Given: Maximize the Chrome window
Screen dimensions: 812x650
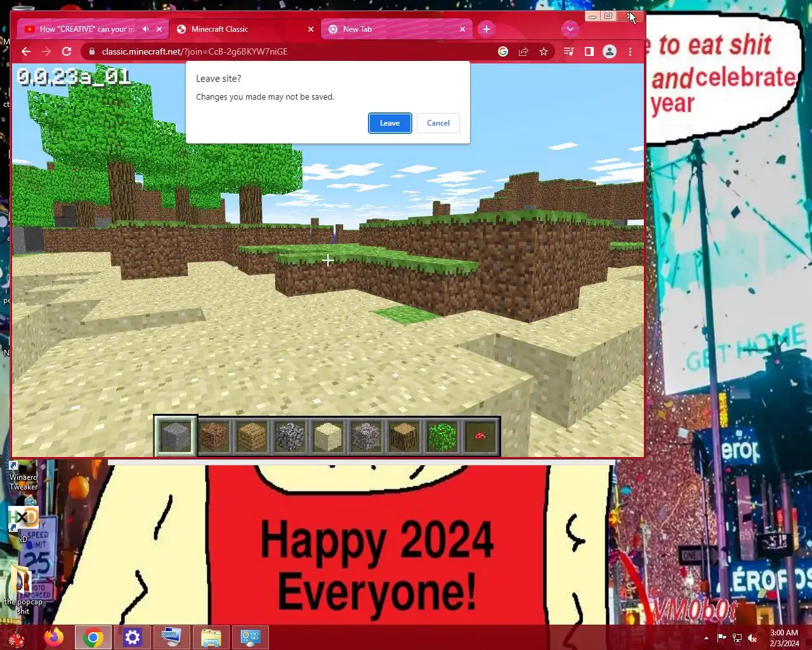Looking at the screenshot, I should [x=608, y=17].
